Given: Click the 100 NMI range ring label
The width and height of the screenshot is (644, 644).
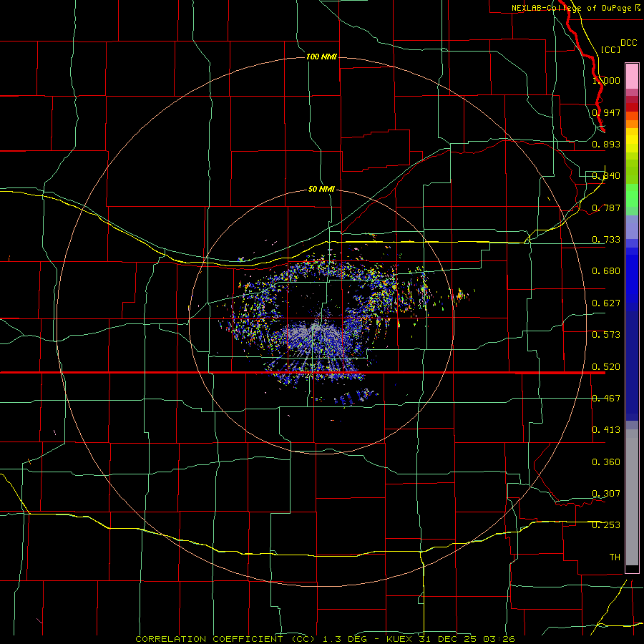Looking at the screenshot, I should (x=321, y=57).
